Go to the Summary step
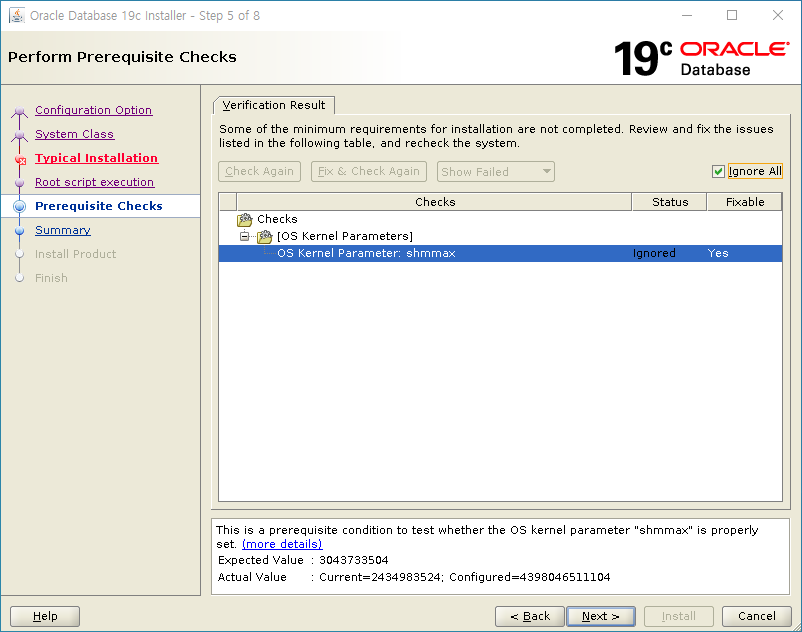This screenshot has width=802, height=632. point(62,230)
